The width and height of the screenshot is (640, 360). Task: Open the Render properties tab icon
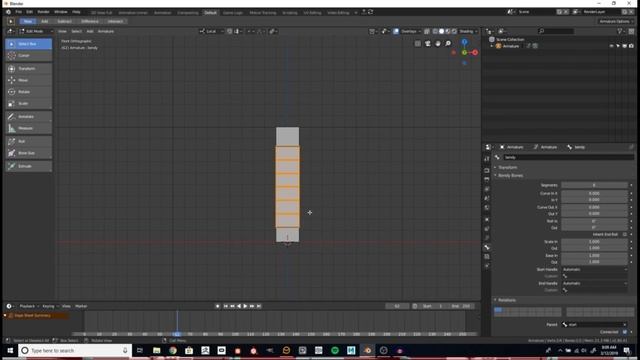click(x=487, y=170)
